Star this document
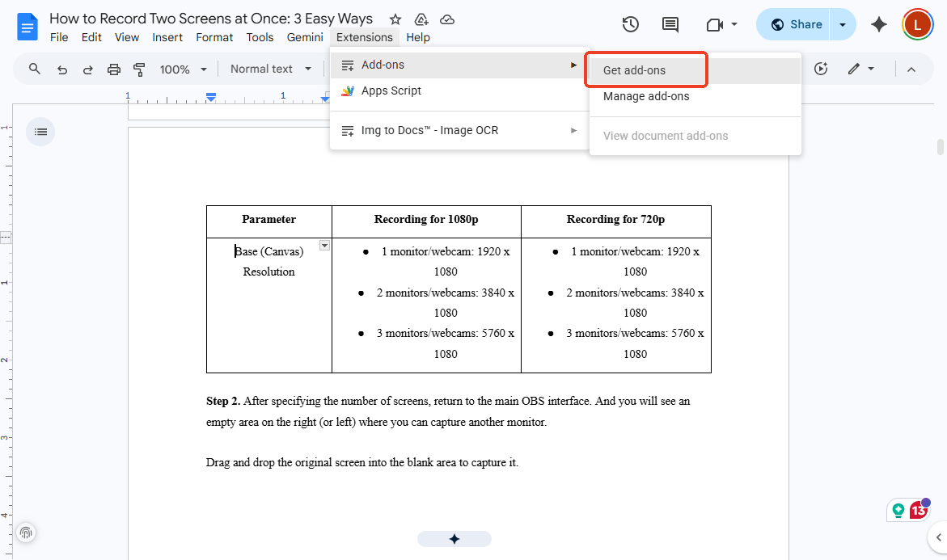 pyautogui.click(x=395, y=19)
